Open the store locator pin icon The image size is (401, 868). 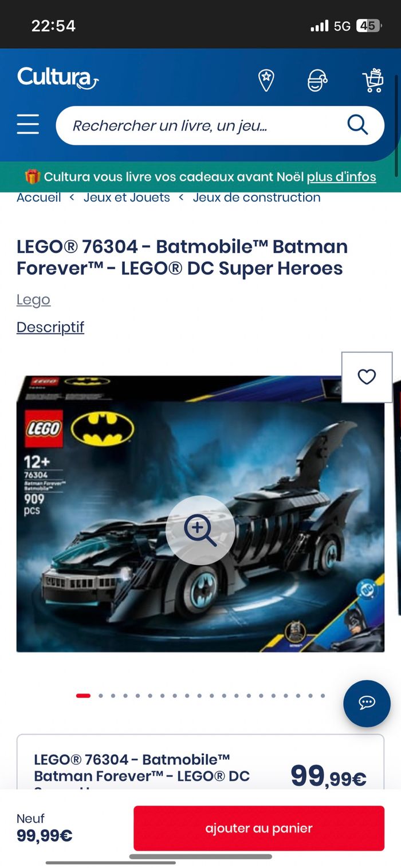(x=266, y=80)
